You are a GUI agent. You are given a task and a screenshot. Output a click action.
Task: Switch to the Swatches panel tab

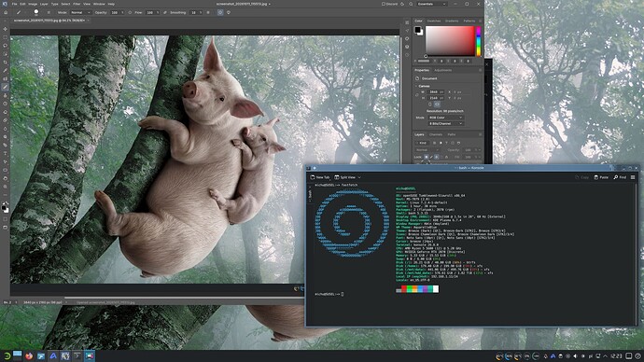pyautogui.click(x=434, y=21)
